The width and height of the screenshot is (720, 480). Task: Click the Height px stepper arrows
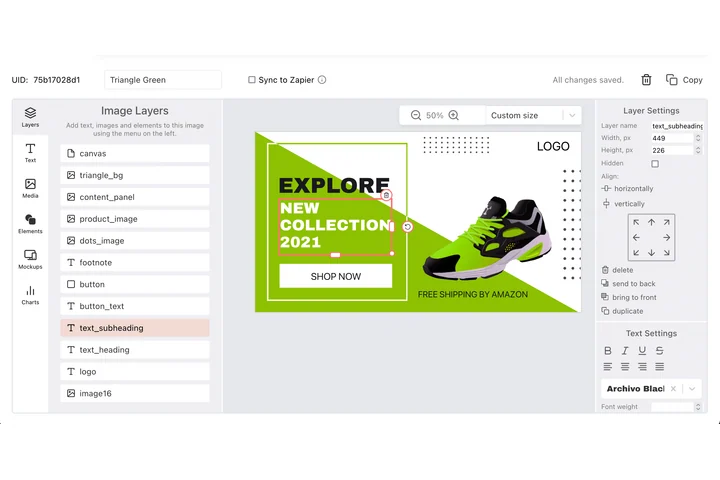click(698, 151)
